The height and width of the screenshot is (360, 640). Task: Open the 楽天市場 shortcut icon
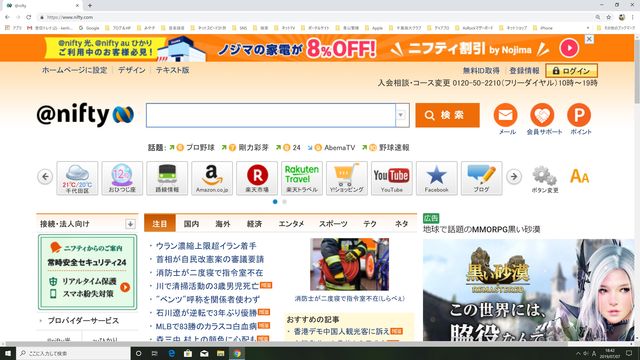[x=257, y=178]
